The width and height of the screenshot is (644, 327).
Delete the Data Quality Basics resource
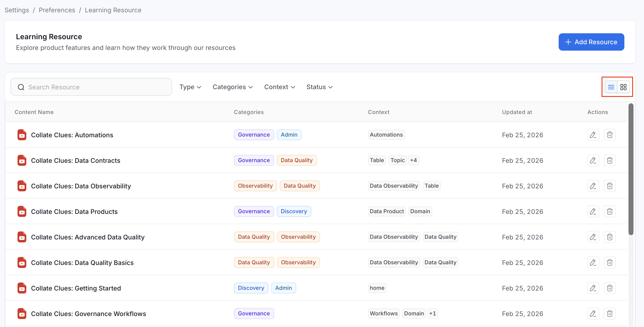(610, 262)
